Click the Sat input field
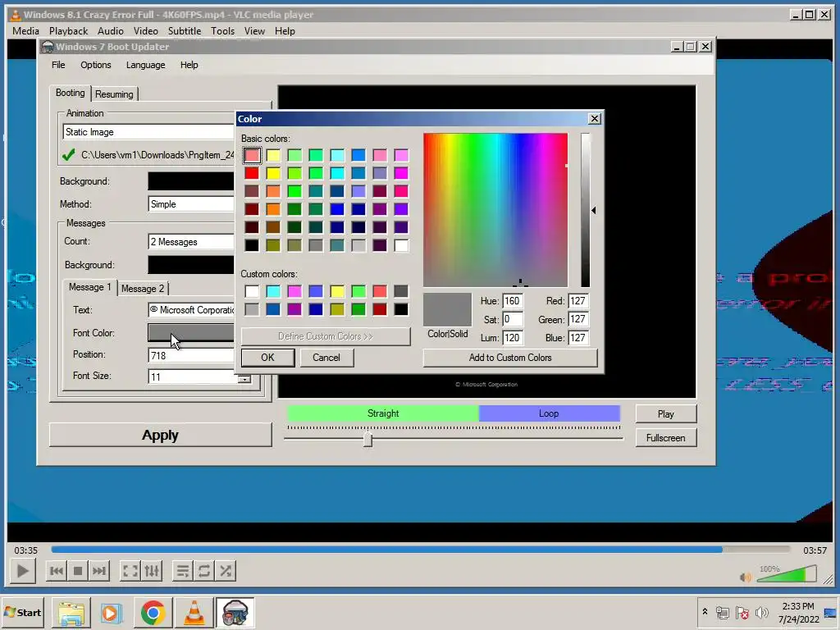Screen dimensions: 840x630 coord(513,319)
